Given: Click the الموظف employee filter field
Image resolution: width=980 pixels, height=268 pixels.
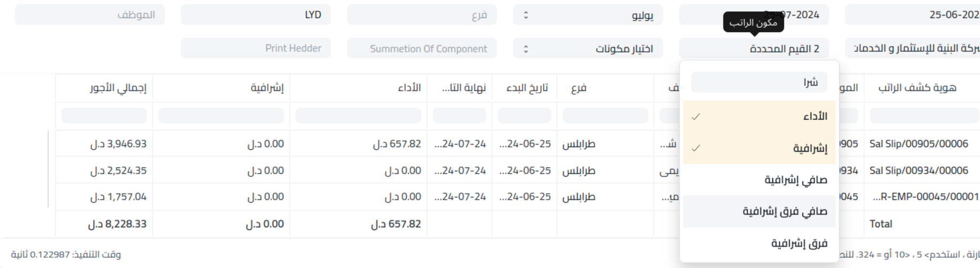Looking at the screenshot, I should (x=90, y=15).
